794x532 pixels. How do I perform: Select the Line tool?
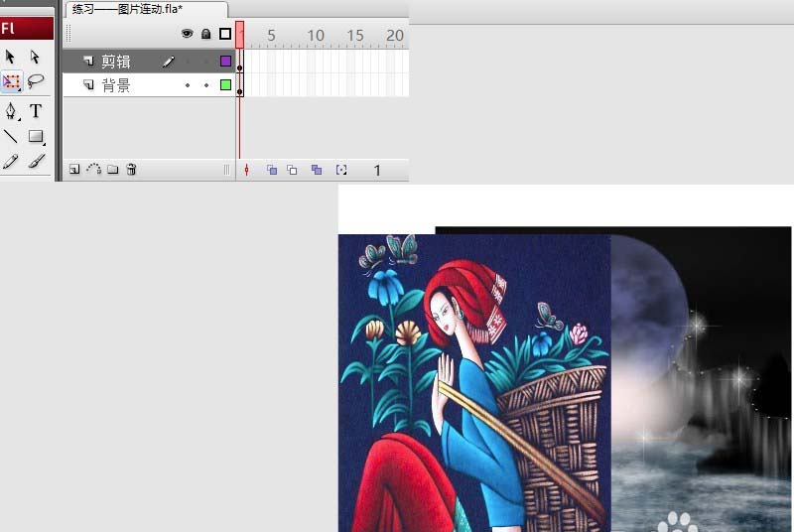pos(11,136)
